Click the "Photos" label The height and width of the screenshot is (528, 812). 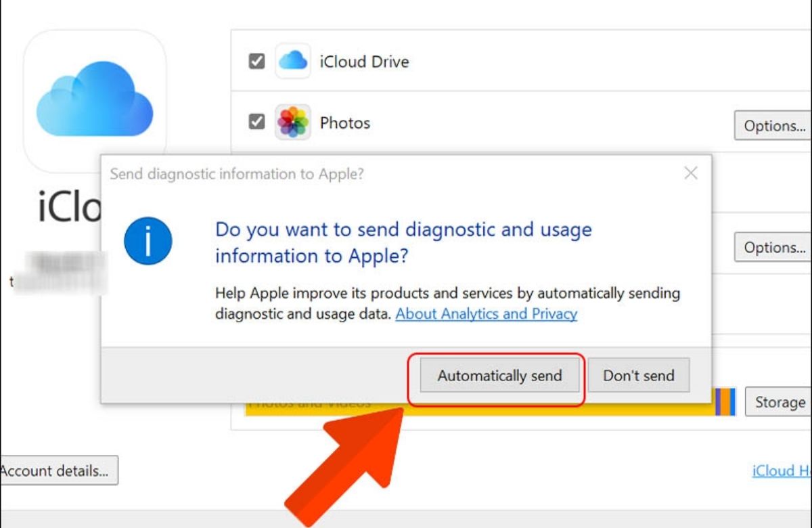click(345, 123)
